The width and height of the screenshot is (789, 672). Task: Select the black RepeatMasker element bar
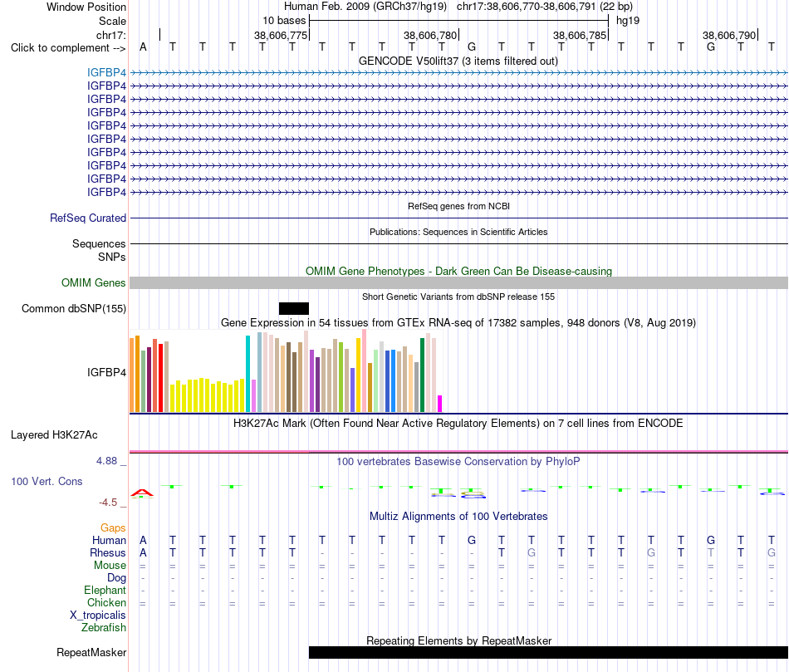(548, 652)
